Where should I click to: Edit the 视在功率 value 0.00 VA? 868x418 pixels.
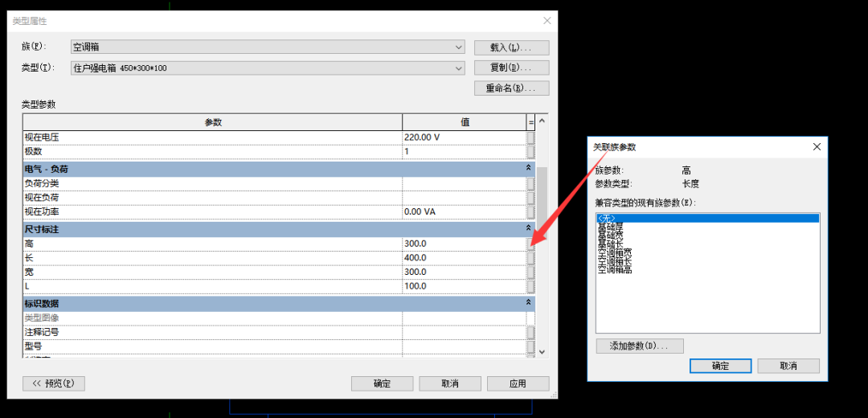pos(465,212)
